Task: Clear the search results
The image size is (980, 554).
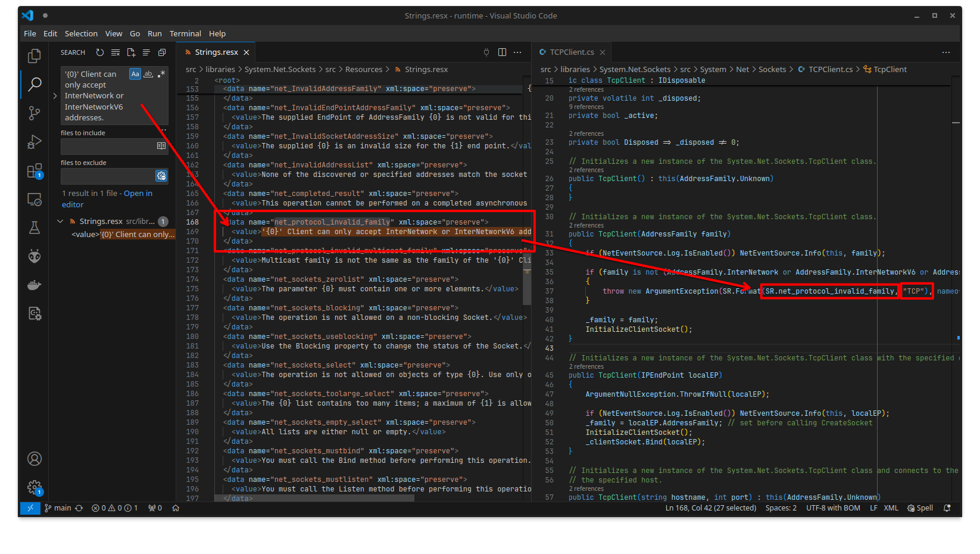Action: (x=116, y=52)
